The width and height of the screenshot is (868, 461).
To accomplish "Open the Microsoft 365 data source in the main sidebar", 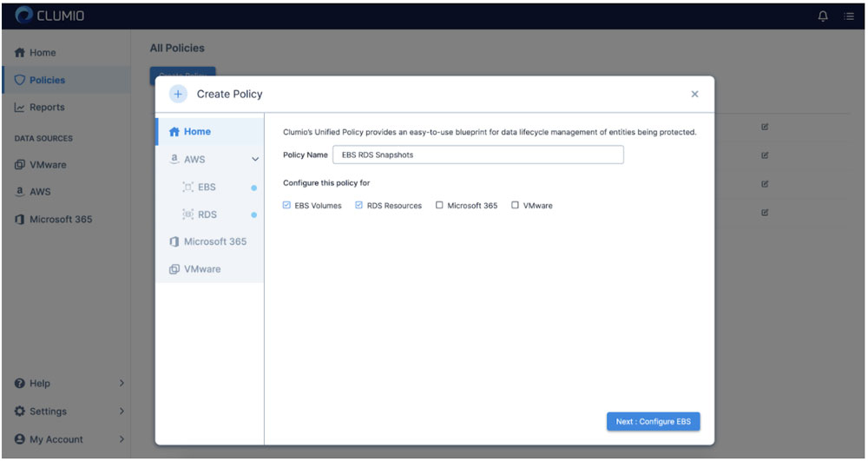I will tap(67, 219).
